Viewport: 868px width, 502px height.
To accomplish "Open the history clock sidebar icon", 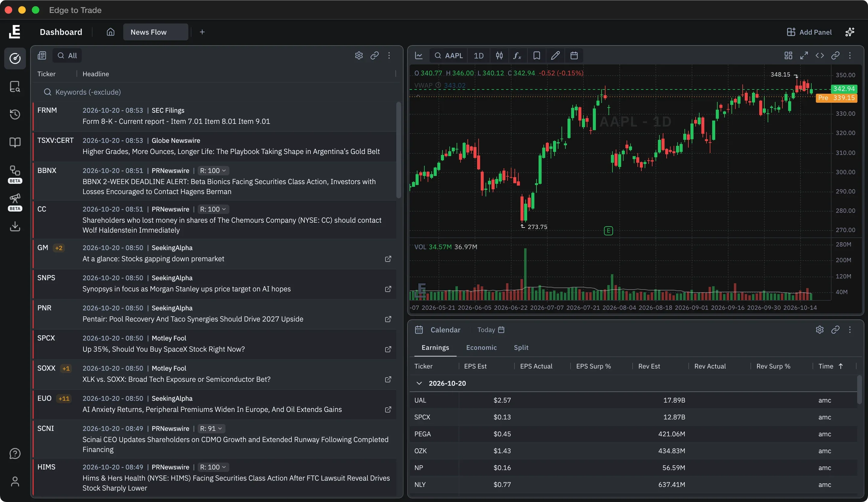I will pyautogui.click(x=15, y=114).
